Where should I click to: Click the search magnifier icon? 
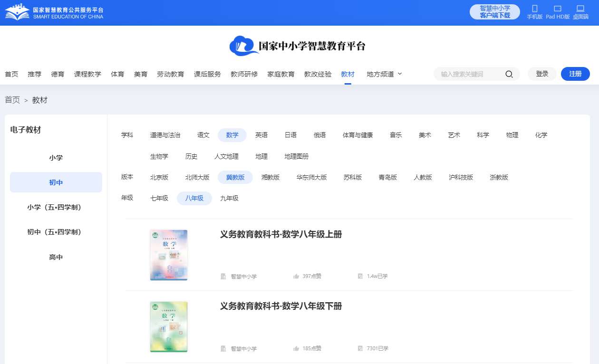coord(509,74)
